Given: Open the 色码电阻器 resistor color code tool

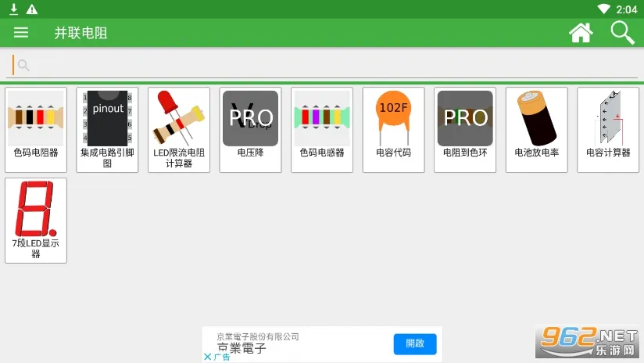Looking at the screenshot, I should 36,129.
